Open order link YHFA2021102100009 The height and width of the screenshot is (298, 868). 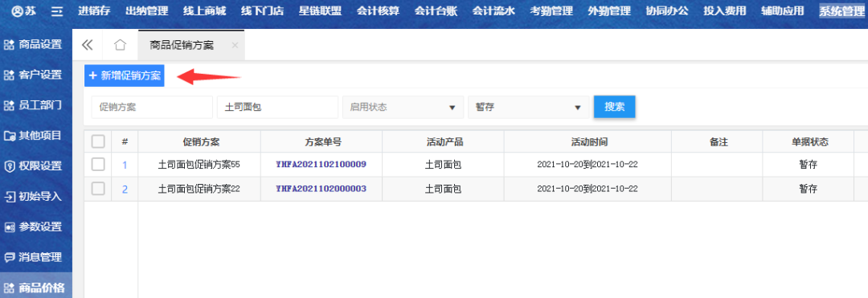pos(321,164)
